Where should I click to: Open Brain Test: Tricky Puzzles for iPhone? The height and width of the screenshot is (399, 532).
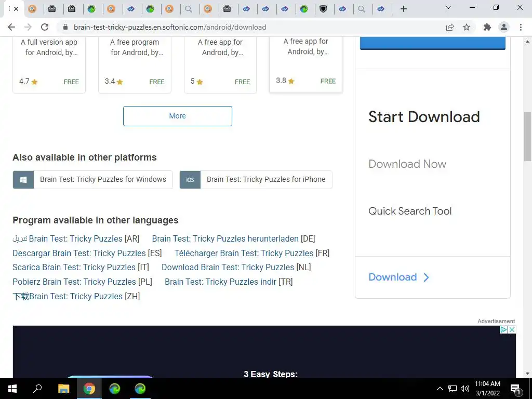pos(256,179)
